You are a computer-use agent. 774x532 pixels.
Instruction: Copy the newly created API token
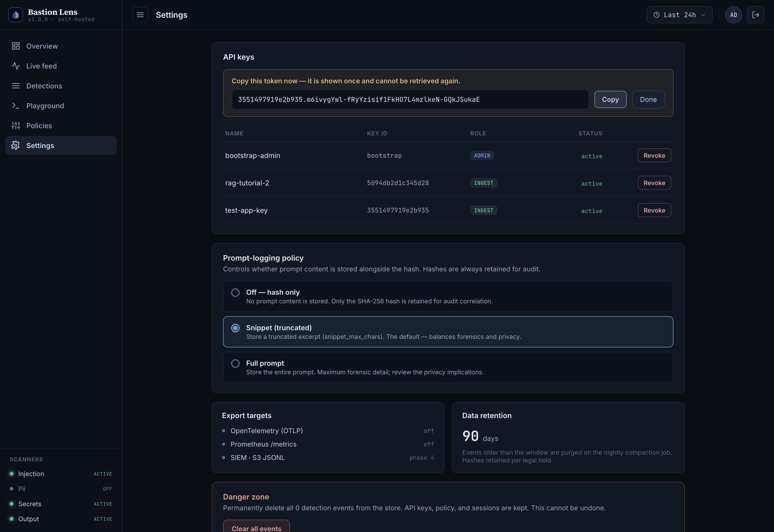[x=610, y=99]
